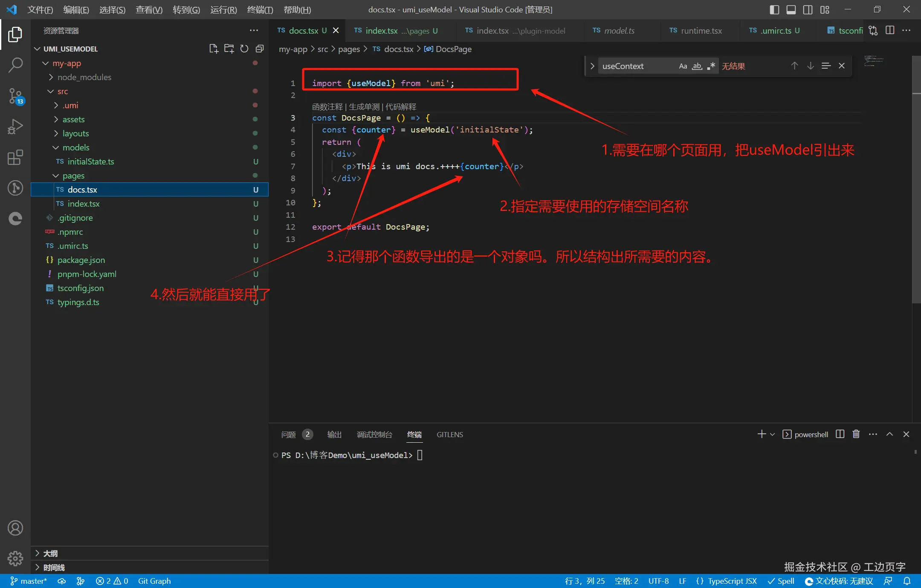
Task: Toggle Use Regular Expression in find widget
Action: tap(711, 66)
